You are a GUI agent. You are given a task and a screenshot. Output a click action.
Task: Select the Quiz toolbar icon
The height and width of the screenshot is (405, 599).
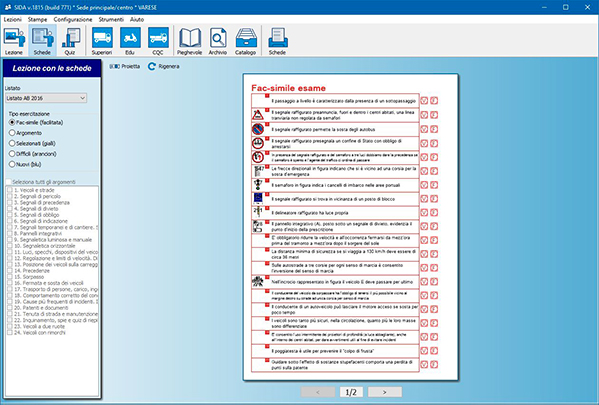pos(70,41)
